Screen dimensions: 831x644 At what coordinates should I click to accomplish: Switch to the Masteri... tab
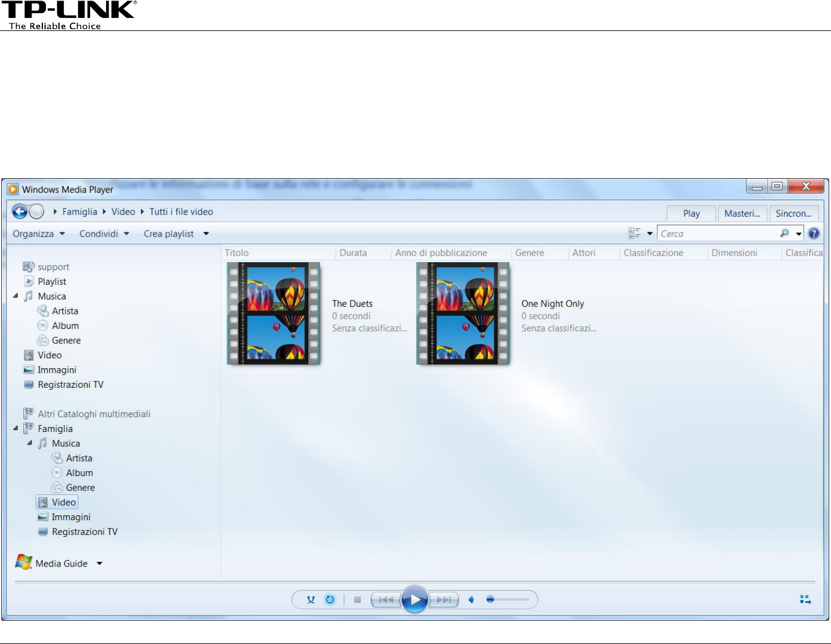coord(742,213)
